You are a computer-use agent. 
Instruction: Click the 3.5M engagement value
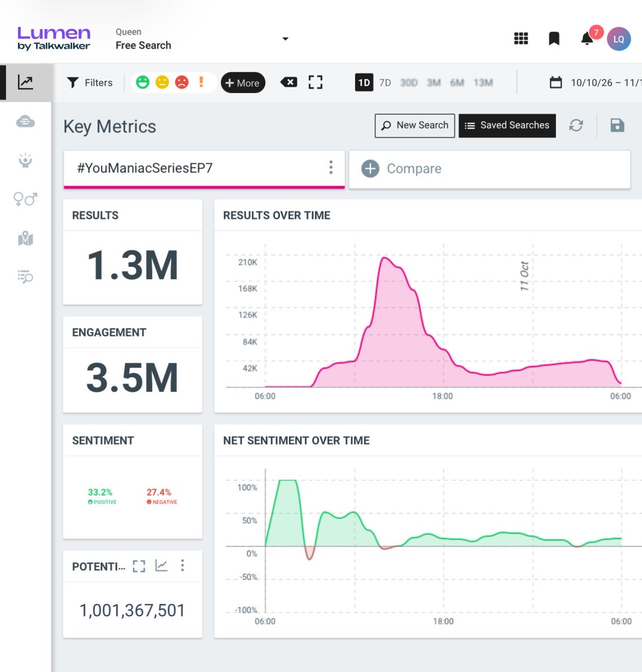click(x=132, y=377)
